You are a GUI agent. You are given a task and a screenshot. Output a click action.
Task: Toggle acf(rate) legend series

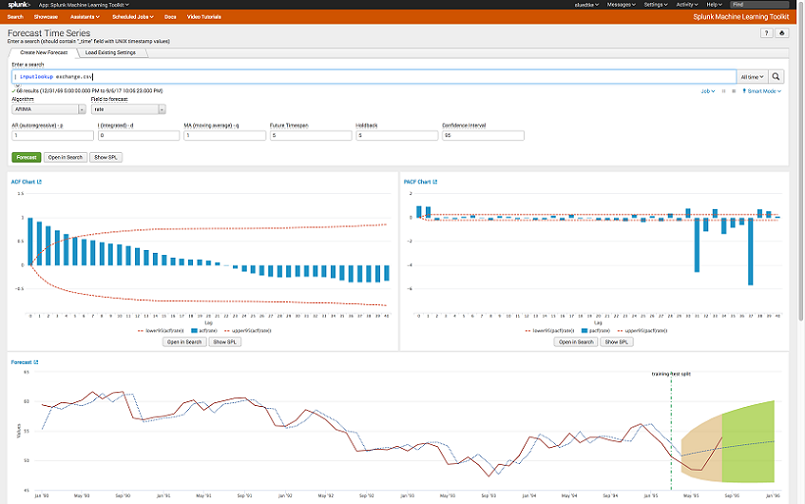[204, 331]
